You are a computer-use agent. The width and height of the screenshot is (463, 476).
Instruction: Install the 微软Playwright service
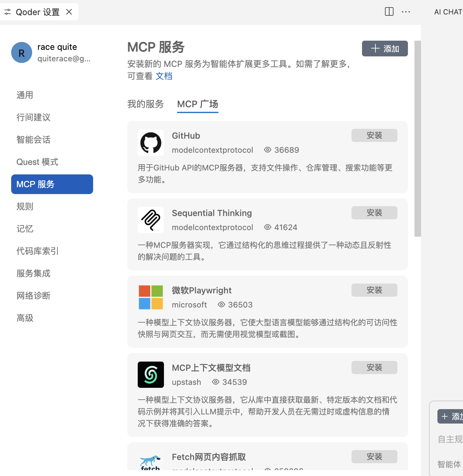(x=374, y=290)
